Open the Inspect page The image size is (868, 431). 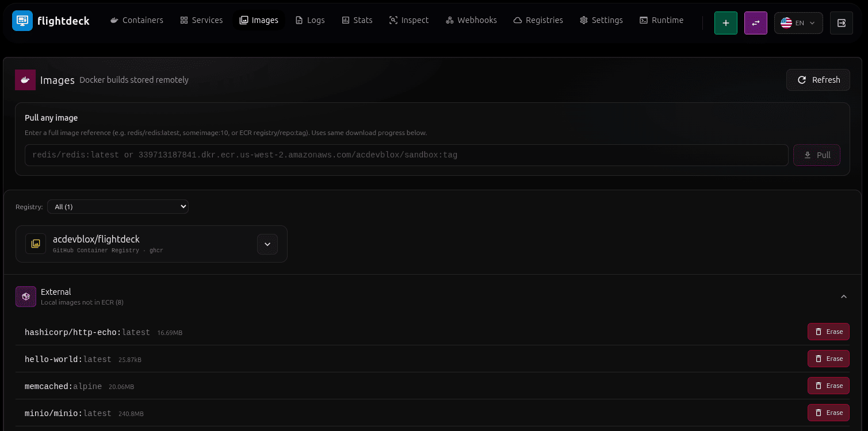point(409,20)
